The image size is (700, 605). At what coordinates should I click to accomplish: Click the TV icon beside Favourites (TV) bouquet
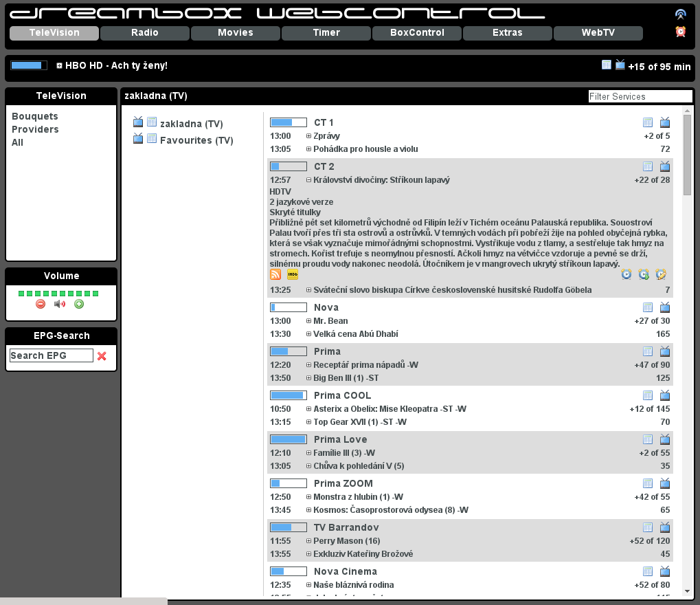click(x=138, y=138)
